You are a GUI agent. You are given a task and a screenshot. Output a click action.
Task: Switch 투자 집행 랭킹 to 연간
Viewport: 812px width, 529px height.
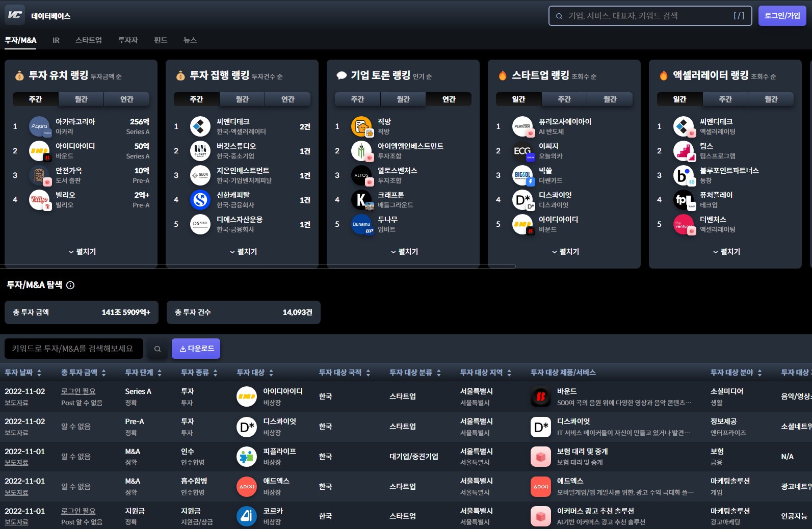pos(288,99)
